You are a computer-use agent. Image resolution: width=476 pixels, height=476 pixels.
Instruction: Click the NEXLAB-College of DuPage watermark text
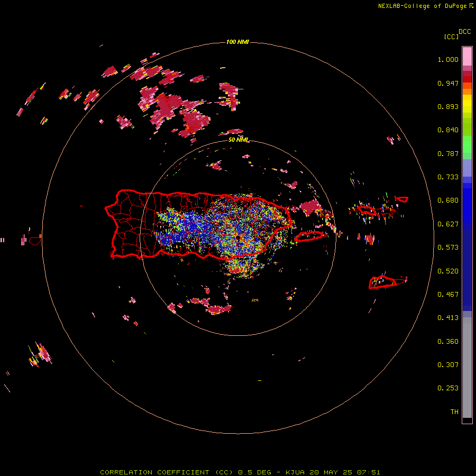(425, 6)
